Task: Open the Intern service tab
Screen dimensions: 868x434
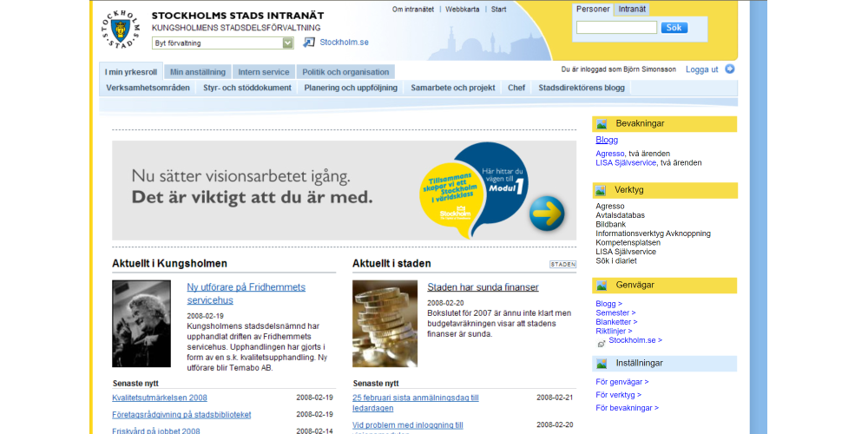Action: [264, 72]
